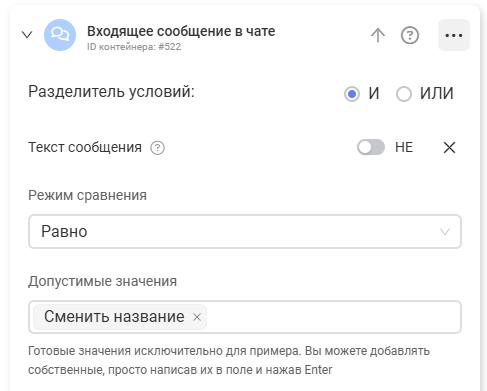Click the Входящее сообщение в чате title
Screen dimensions: 487x391
(181, 31)
